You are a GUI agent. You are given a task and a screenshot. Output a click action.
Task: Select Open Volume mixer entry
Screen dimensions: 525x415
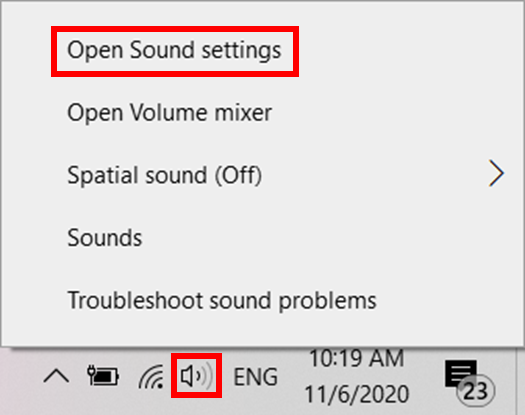pos(169,113)
